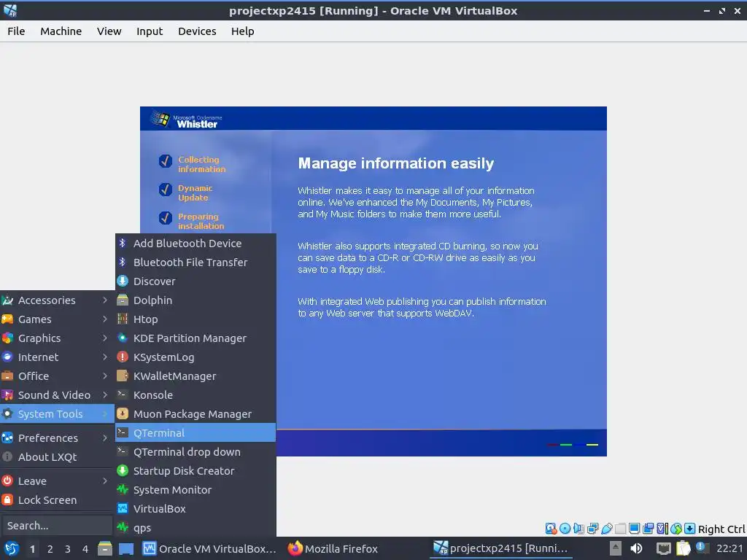Launch qps process viewer
The height and width of the screenshot is (560, 747).
[x=196, y=528]
